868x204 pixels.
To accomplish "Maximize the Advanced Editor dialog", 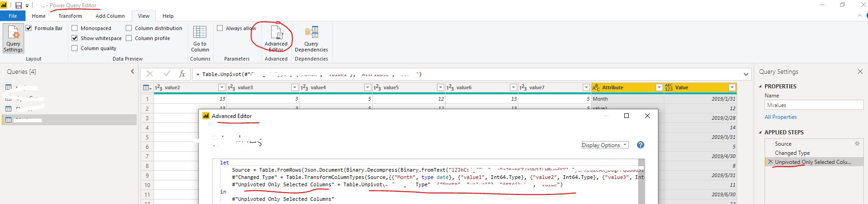I will tap(626, 116).
